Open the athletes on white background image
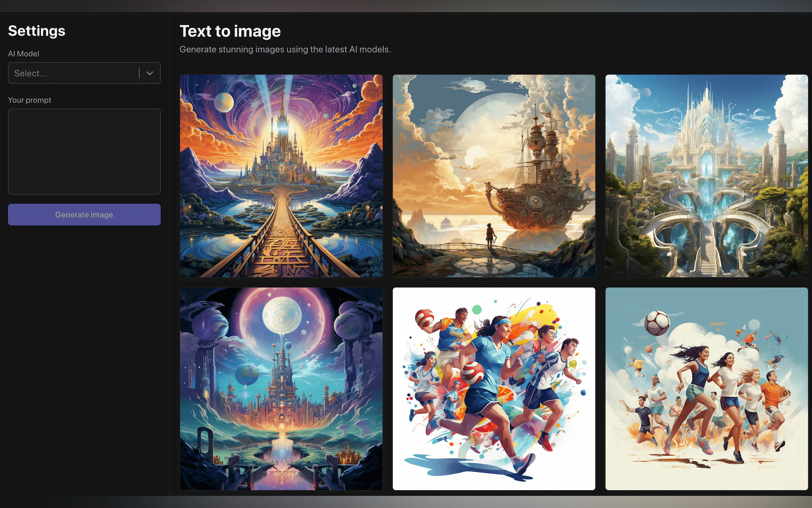Viewport: 812px width, 508px height. [494, 388]
